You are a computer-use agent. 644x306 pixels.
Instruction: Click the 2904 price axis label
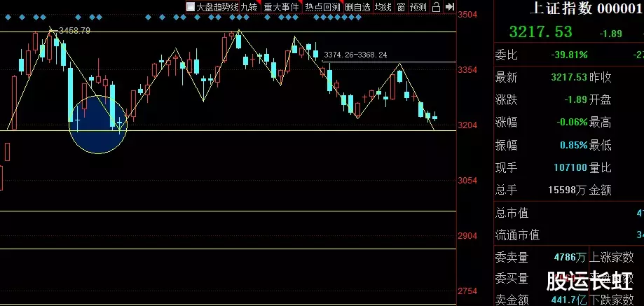click(467, 236)
